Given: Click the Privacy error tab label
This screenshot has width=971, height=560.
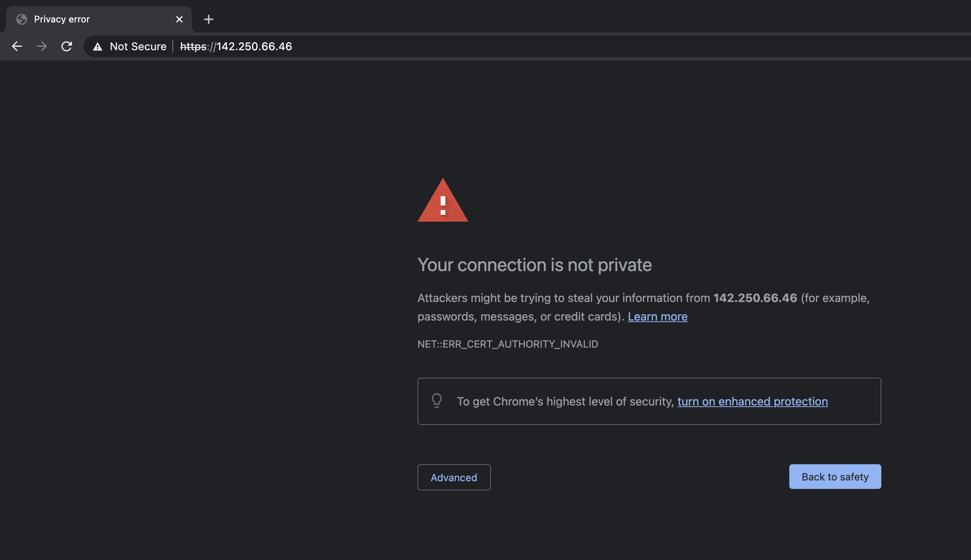Looking at the screenshot, I should pos(62,19).
